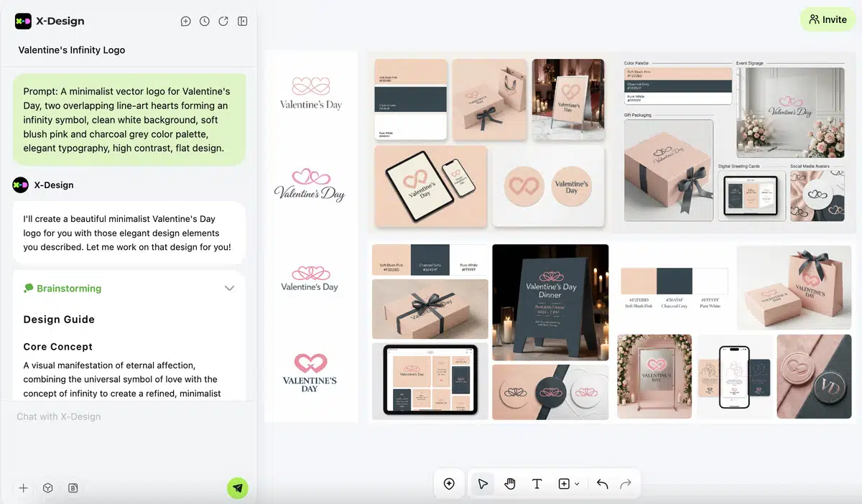Click the brand kit B icon
The height and width of the screenshot is (504, 862).
tap(73, 488)
